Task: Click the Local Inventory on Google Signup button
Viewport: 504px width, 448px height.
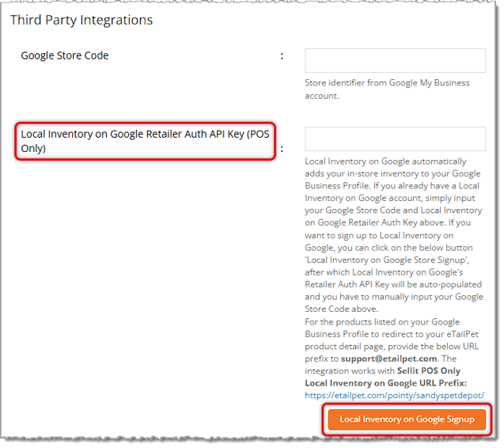Action: [407, 419]
